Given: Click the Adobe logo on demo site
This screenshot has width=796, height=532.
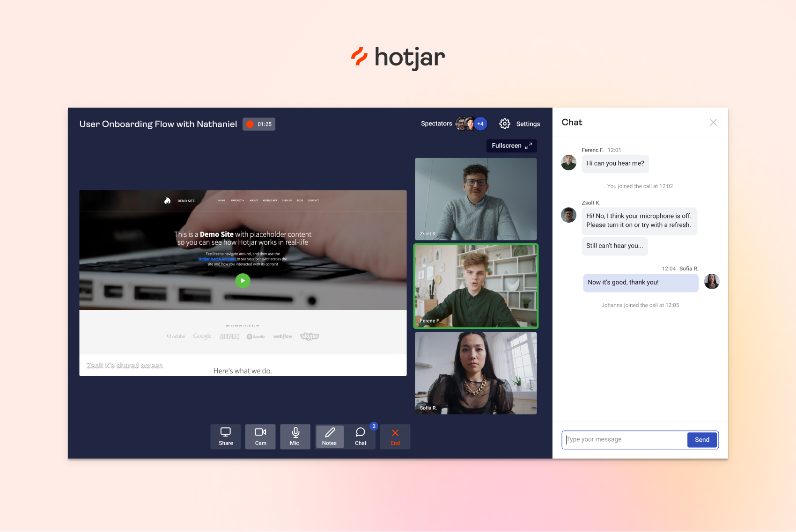Looking at the screenshot, I should pyautogui.click(x=176, y=336).
